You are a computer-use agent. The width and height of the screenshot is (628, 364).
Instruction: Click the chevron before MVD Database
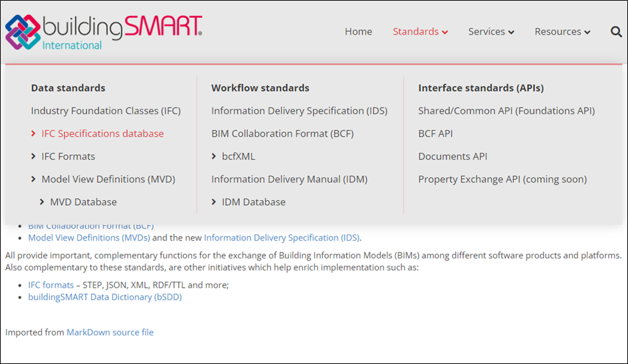[42, 202]
